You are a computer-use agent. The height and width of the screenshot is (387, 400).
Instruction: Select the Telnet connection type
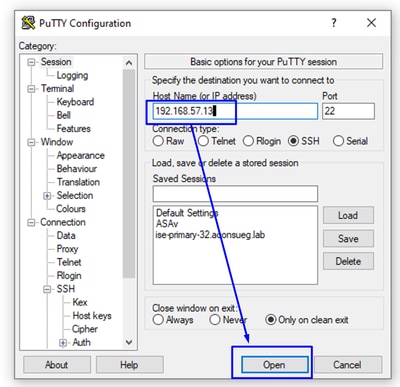click(217, 141)
